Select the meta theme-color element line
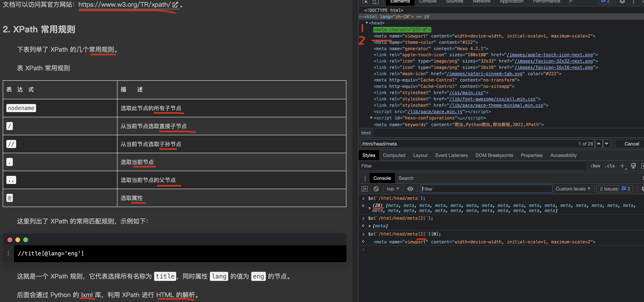The image size is (644, 302). coord(425,42)
